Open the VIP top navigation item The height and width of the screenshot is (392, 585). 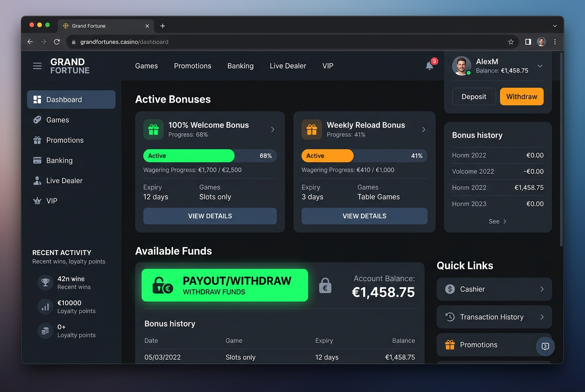click(328, 66)
